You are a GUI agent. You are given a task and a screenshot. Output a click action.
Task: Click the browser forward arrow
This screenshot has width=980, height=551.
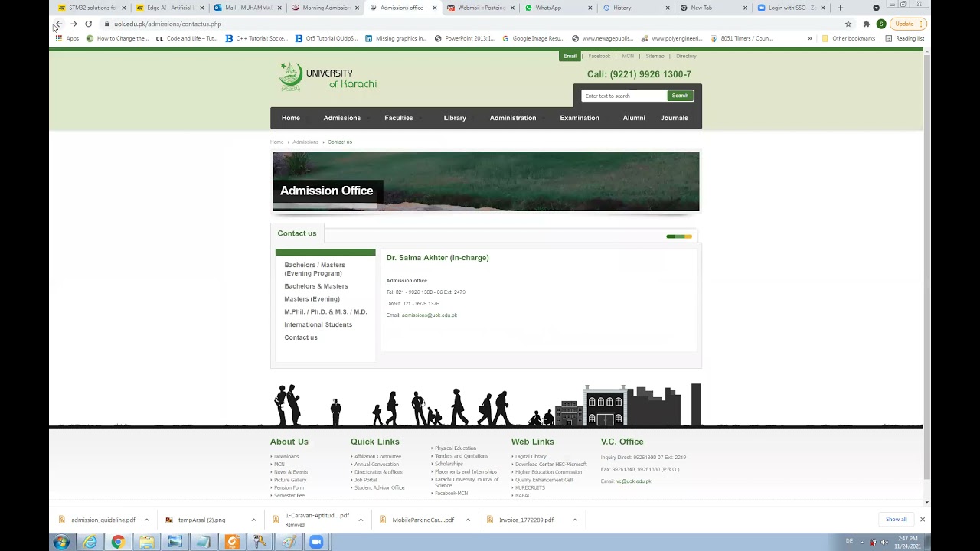pos(73,24)
